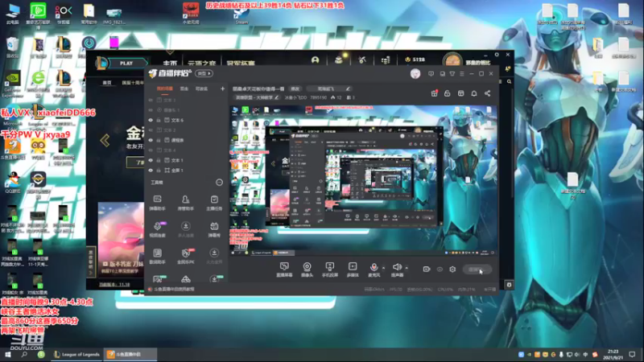
Task: Click the 修改 button next to the stream title
Action: (295, 88)
